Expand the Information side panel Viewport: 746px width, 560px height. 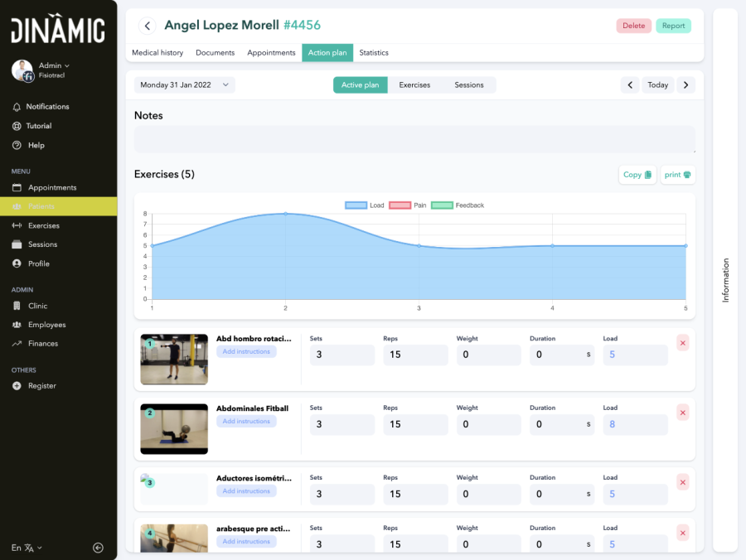[725, 280]
